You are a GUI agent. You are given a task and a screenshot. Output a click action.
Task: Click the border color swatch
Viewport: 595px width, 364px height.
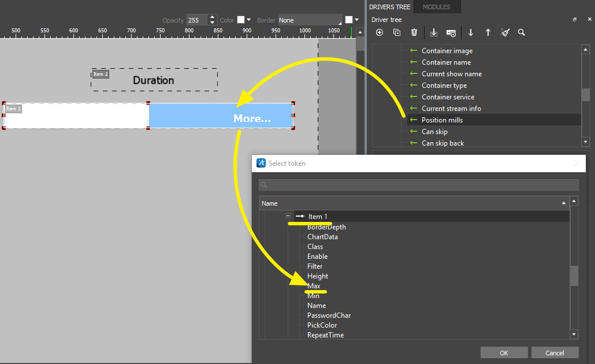[x=348, y=20]
